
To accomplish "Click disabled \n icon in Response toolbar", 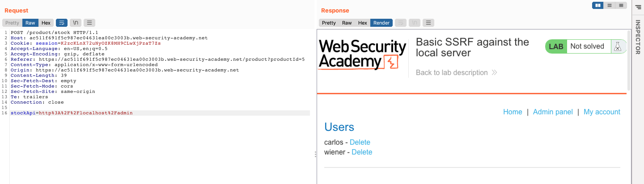I will click(x=415, y=23).
